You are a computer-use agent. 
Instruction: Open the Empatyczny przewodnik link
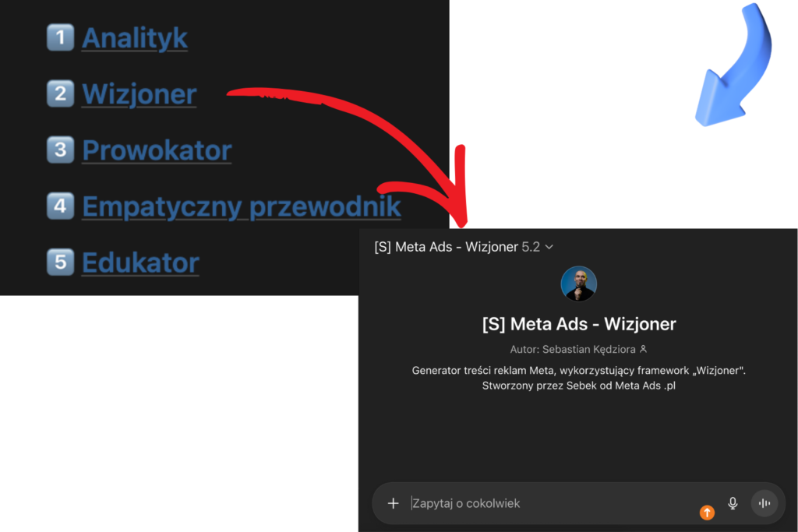(242, 206)
